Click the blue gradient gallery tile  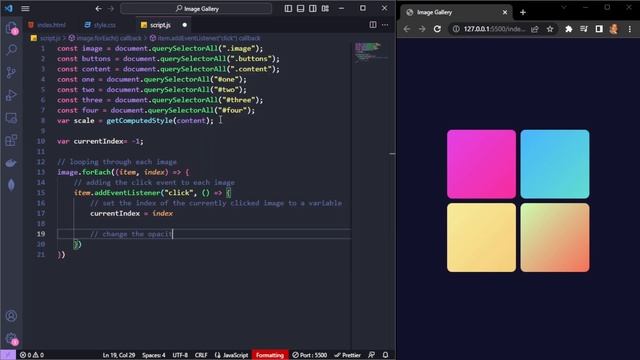(555, 164)
